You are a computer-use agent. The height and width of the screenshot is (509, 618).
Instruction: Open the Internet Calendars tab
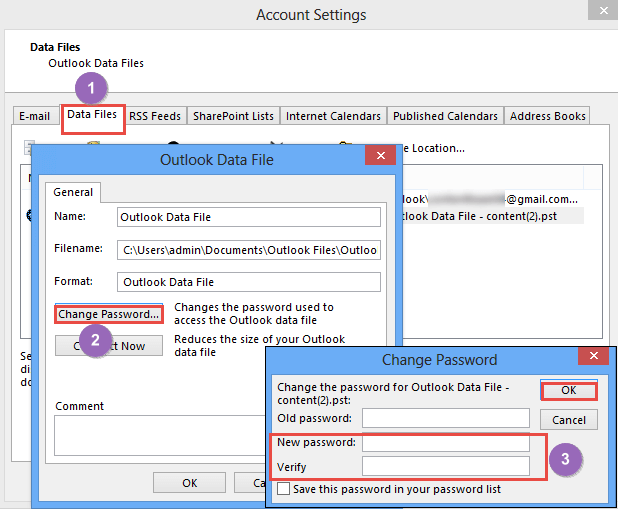pos(333,116)
